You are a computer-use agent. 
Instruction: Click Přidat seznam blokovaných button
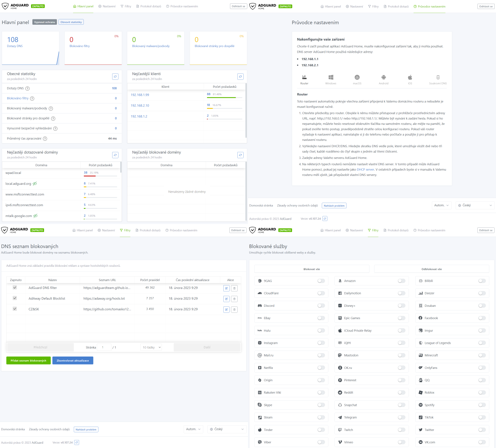pos(28,361)
